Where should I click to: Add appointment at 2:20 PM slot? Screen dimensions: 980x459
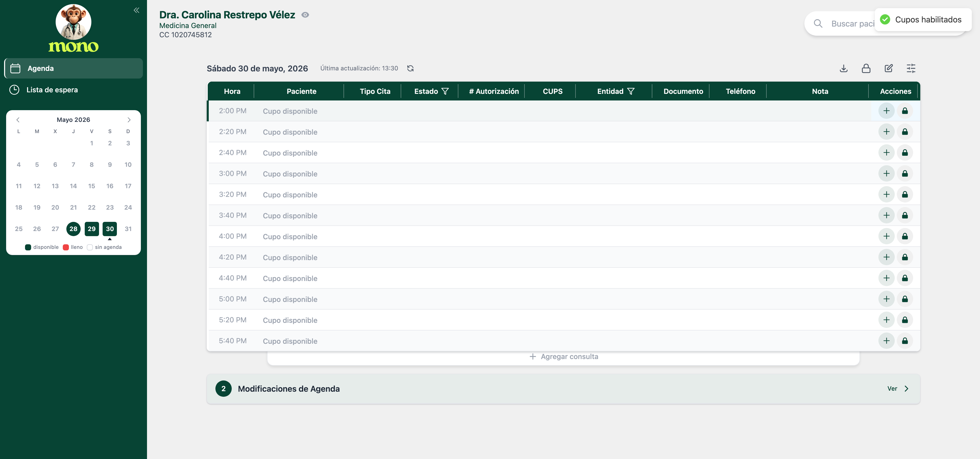(886, 132)
